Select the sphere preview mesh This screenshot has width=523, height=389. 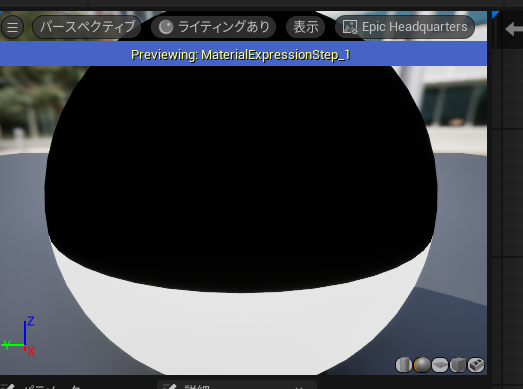click(x=422, y=365)
